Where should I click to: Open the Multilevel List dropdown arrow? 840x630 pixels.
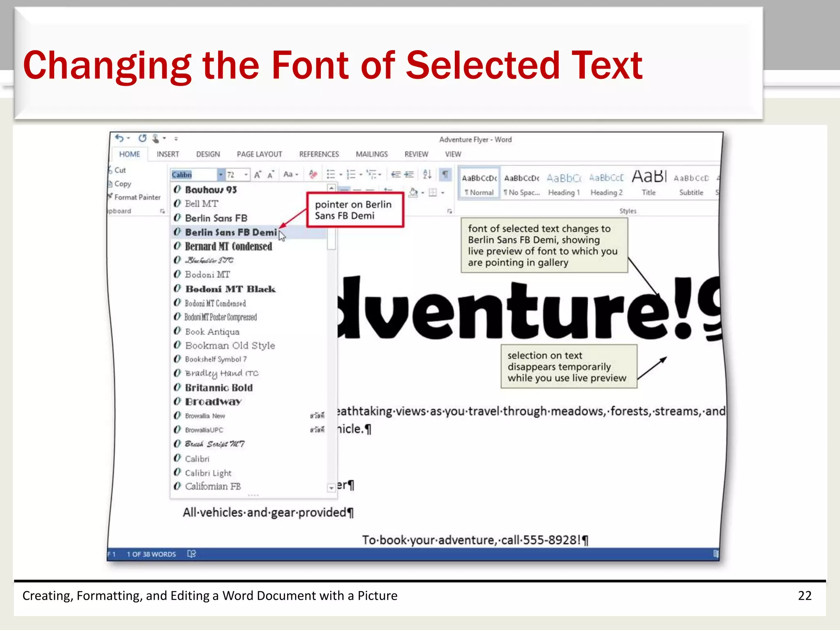(380, 175)
